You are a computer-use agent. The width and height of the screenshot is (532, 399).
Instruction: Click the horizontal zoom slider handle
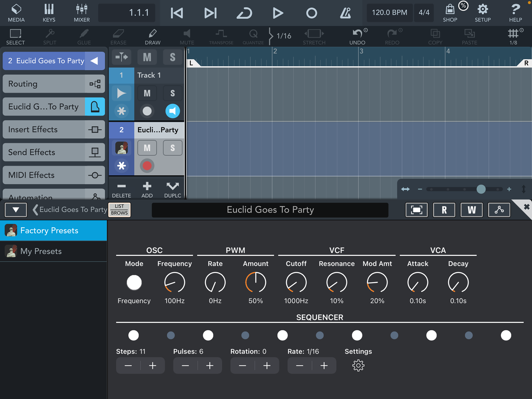click(x=481, y=189)
